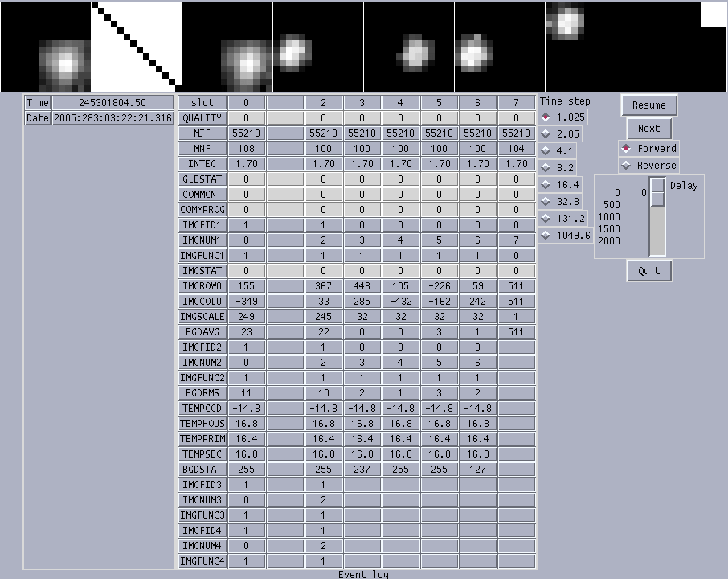Set time step to 8.2
728x579 pixels.
(x=557, y=168)
